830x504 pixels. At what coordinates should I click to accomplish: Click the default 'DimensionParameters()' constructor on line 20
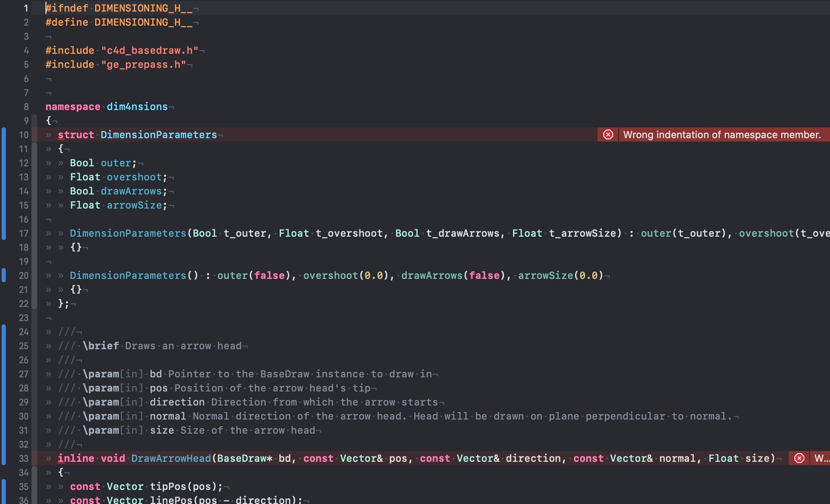[x=134, y=276]
